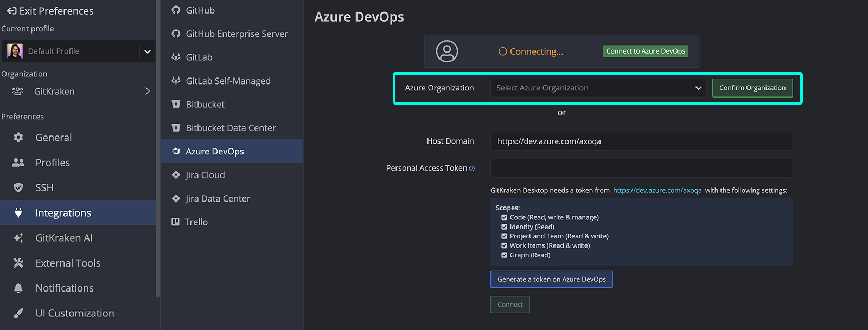Click the SSH shield icon
This screenshot has height=330, width=868.
click(x=18, y=187)
